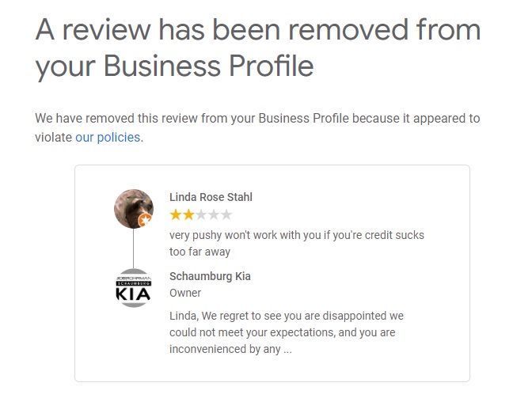532x398 pixels.
Task: Click the "A review has been removed" heading
Action: click(x=258, y=30)
